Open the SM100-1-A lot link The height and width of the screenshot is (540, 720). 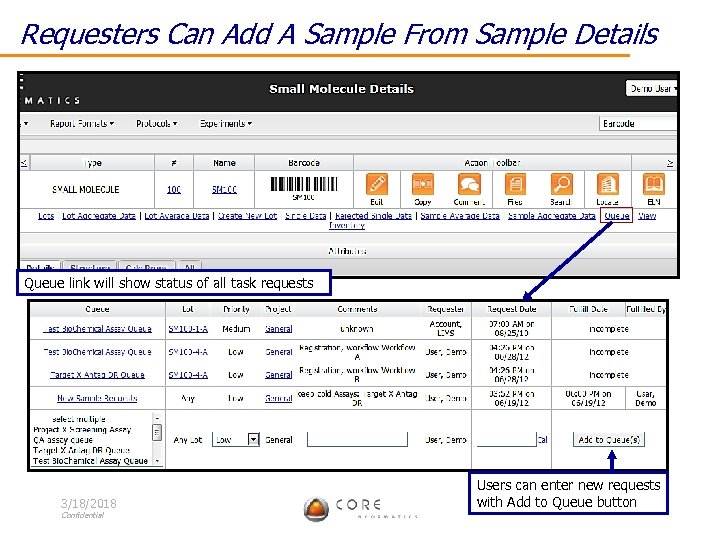(188, 329)
